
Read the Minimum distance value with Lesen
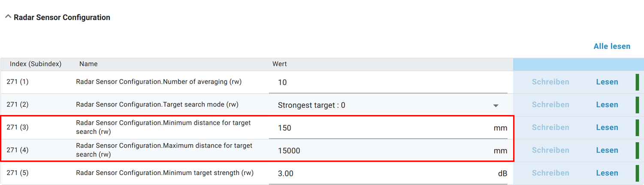[x=607, y=127]
